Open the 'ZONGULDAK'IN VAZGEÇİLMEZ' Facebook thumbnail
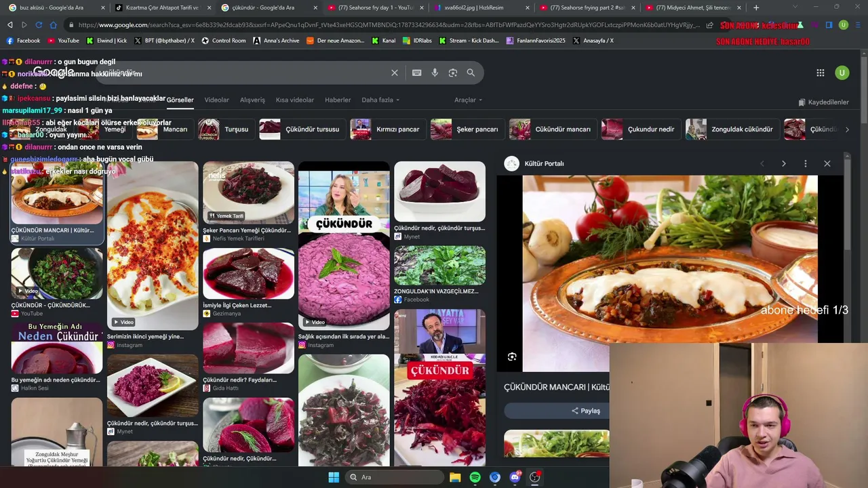868x488 pixels. coord(439,266)
